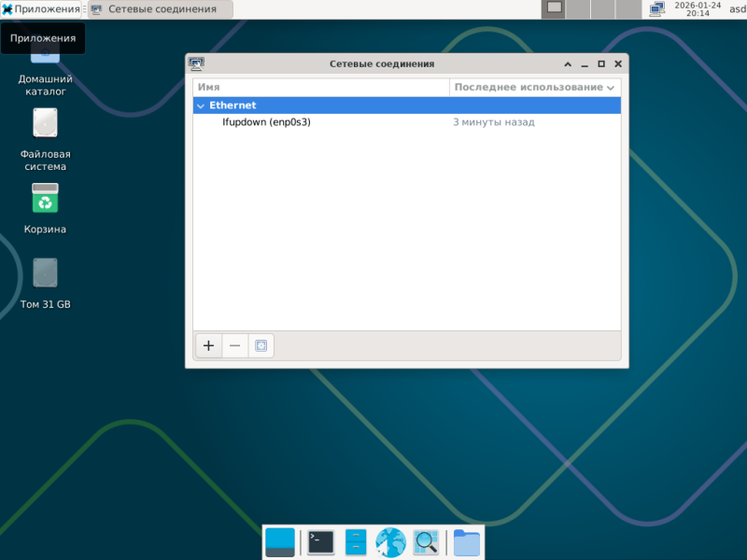Select the Ethernet group row label
This screenshot has width=747, height=560.
[233, 105]
